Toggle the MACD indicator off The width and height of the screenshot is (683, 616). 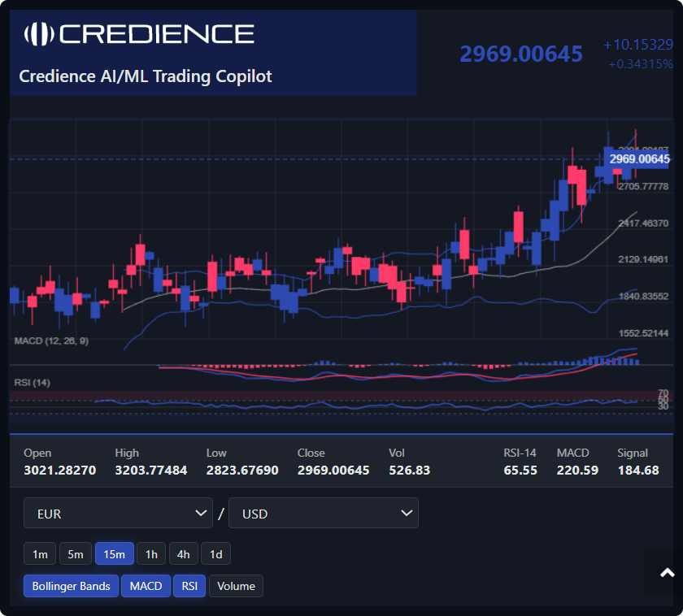click(x=146, y=586)
